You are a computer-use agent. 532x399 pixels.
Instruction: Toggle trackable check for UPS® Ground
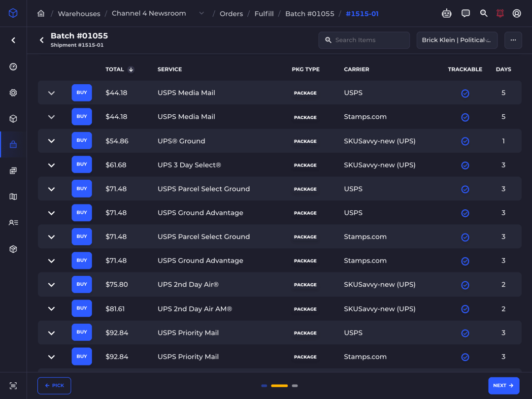coord(465,141)
